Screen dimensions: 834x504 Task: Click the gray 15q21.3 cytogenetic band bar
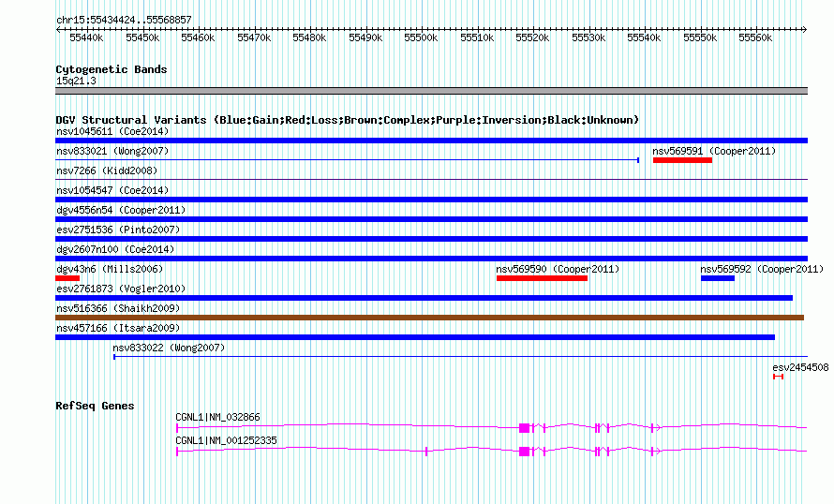click(x=431, y=91)
